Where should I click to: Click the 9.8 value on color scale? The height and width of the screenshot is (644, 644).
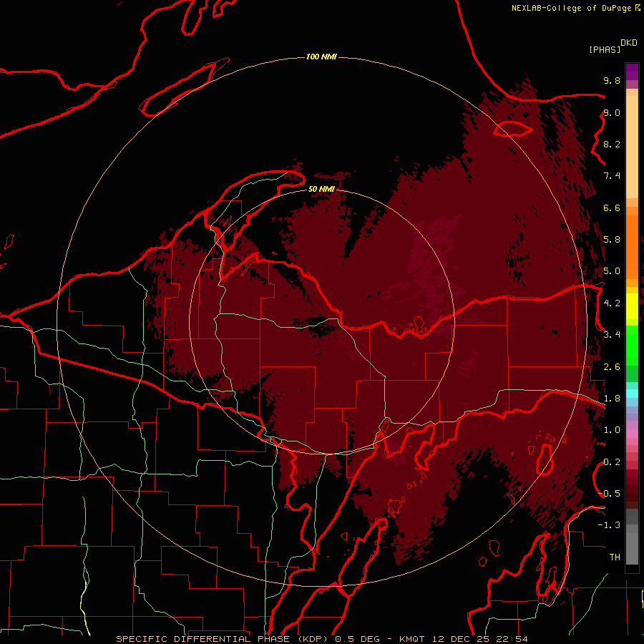(x=612, y=80)
